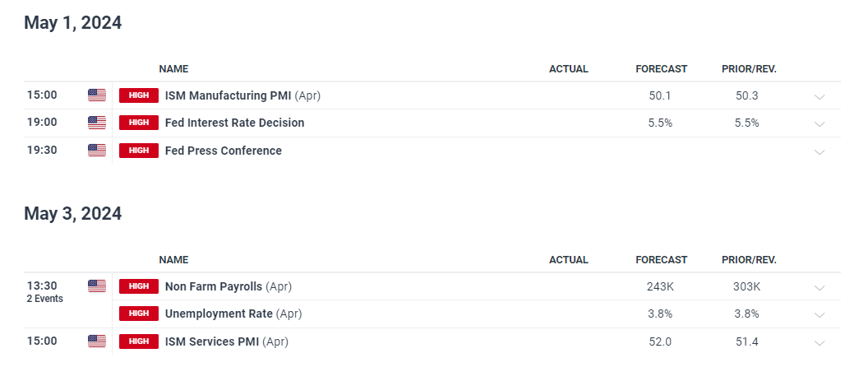Click the 2 Events label under 13:30
868x381 pixels.
coord(45,299)
